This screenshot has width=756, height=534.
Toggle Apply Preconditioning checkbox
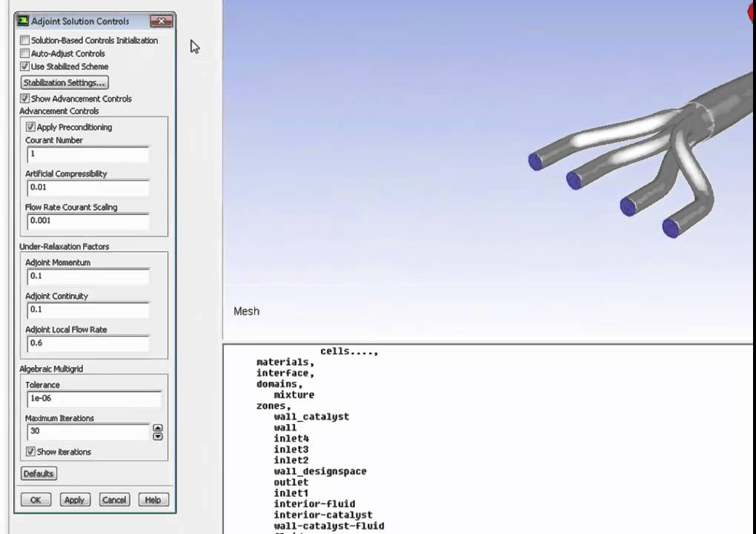(x=30, y=127)
